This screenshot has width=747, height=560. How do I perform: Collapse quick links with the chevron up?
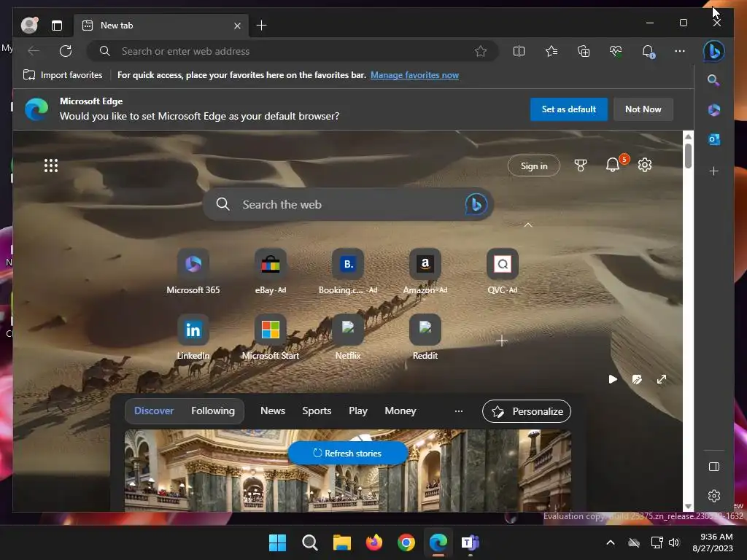click(528, 225)
